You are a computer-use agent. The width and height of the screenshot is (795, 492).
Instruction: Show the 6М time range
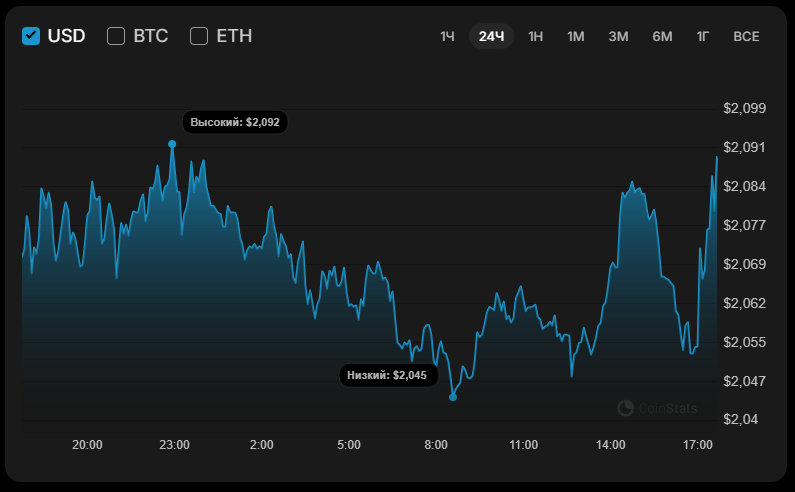[x=662, y=37]
